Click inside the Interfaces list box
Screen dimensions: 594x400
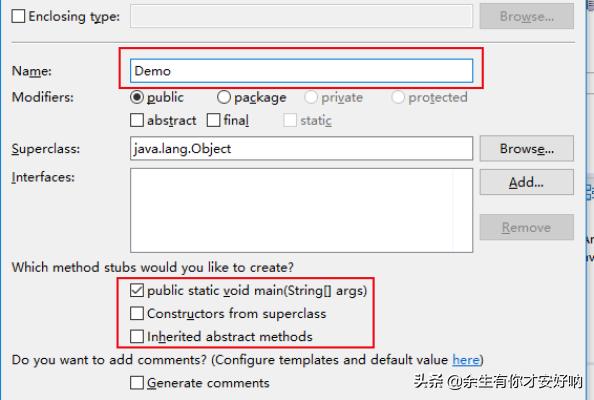pos(301,210)
